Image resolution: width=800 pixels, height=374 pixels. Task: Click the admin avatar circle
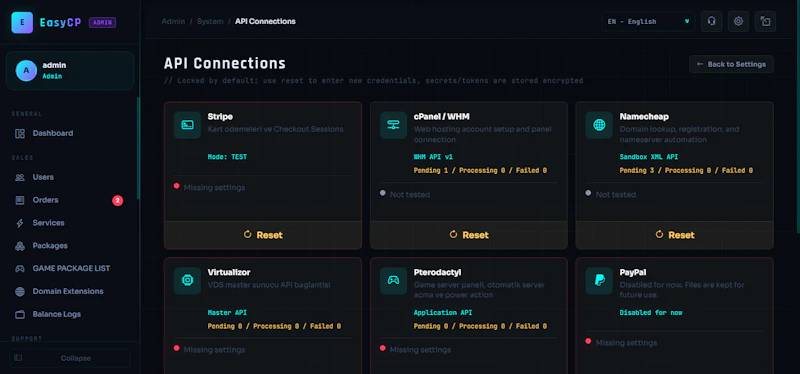click(x=26, y=70)
